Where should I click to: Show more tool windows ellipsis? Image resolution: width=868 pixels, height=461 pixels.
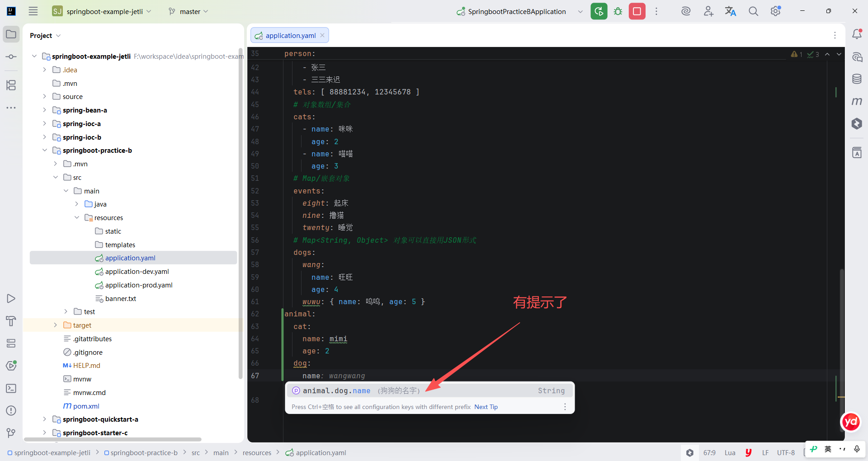pyautogui.click(x=11, y=108)
